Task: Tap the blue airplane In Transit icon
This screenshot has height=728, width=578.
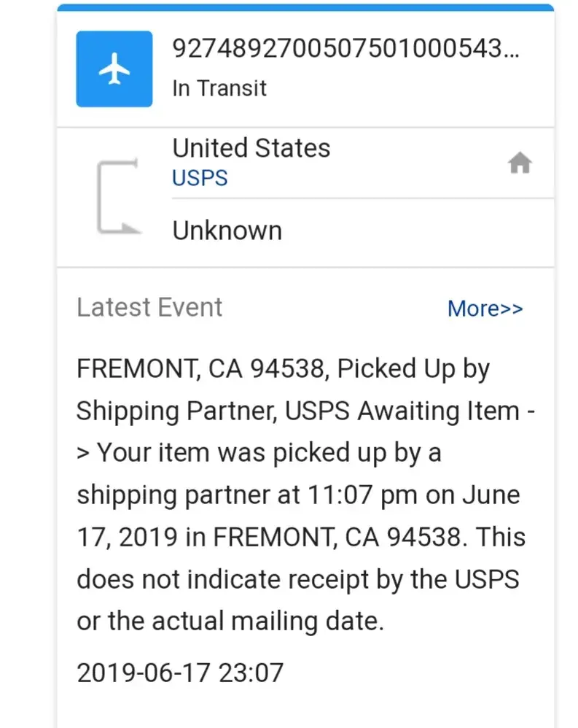Action: 114,69
